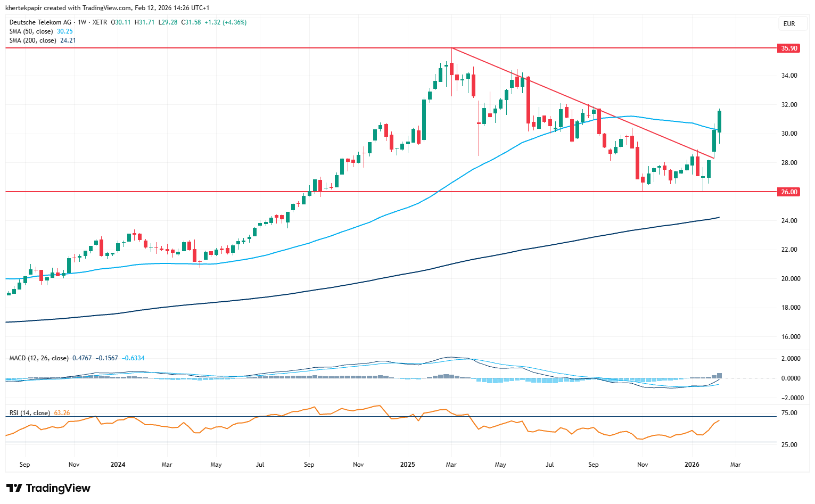The width and height of the screenshot is (815, 504).
Task: Click the TradingView logo icon at bottom left
Action: 14,488
